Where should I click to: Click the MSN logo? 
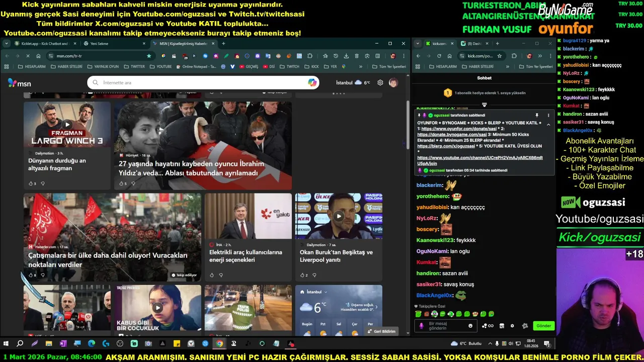click(x=19, y=83)
